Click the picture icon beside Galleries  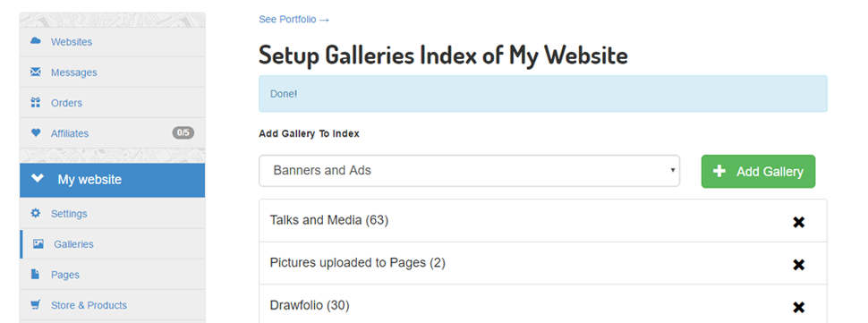[x=38, y=244]
